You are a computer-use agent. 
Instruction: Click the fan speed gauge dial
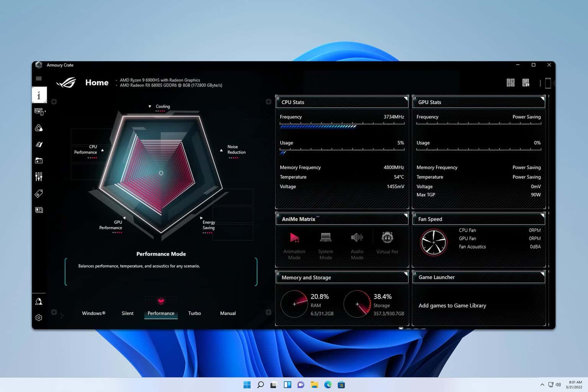pyautogui.click(x=434, y=242)
